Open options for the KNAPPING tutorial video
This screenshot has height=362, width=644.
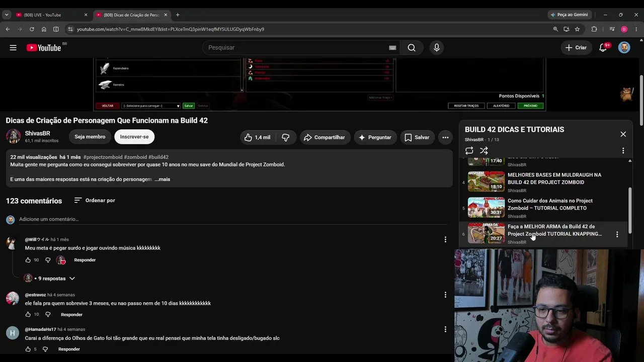click(617, 234)
